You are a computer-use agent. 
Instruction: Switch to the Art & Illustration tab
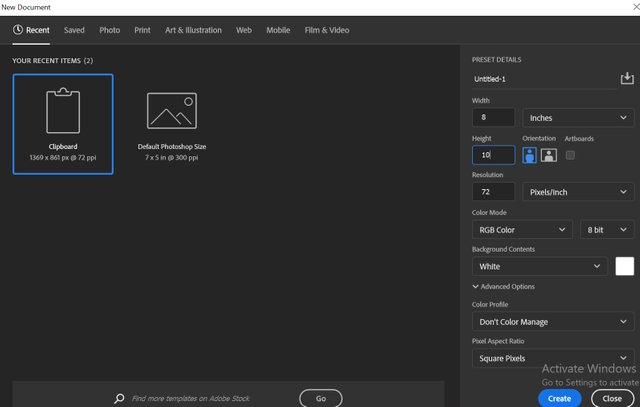pyautogui.click(x=193, y=30)
